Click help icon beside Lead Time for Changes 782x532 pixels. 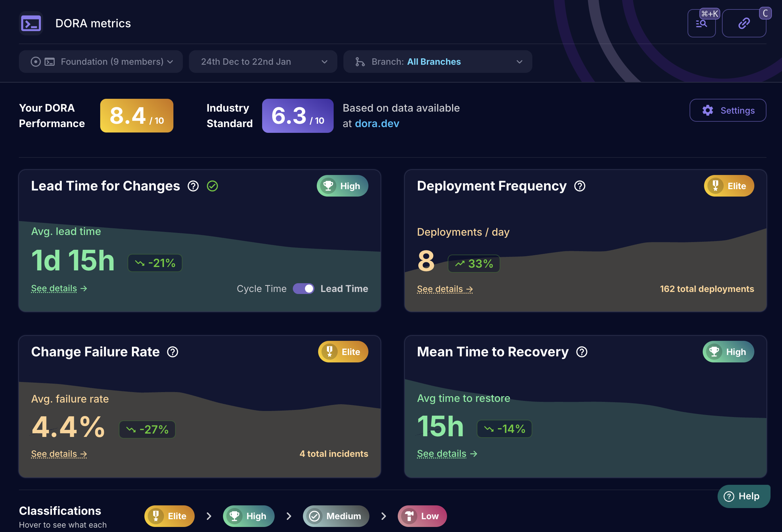(193, 186)
